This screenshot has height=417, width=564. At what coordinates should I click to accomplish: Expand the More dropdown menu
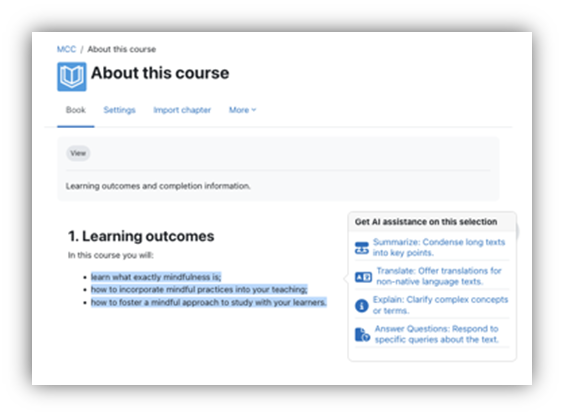click(242, 110)
